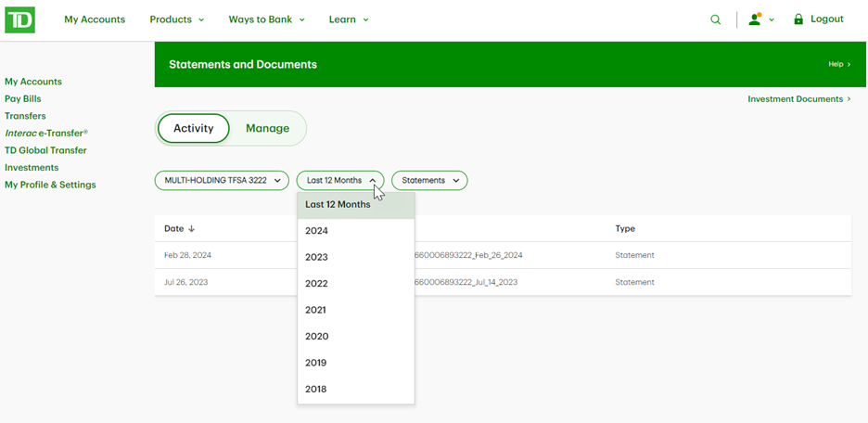Select 2024 from the period list

click(x=356, y=231)
